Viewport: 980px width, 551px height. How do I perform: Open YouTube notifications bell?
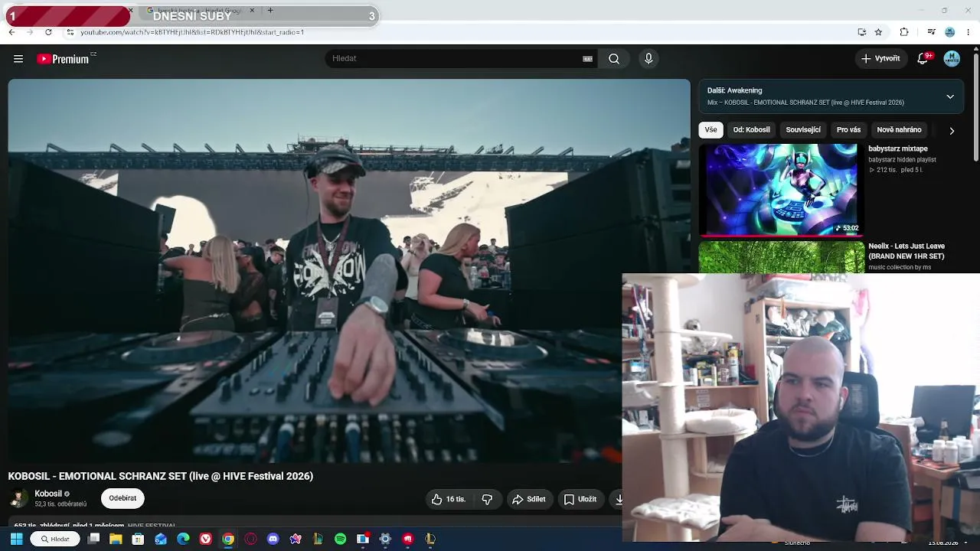point(923,59)
